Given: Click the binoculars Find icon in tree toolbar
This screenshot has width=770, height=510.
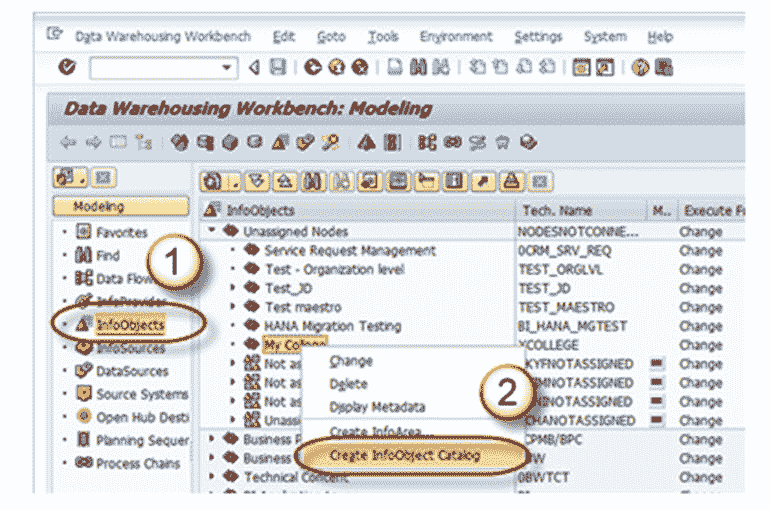Looking at the screenshot, I should (313, 182).
